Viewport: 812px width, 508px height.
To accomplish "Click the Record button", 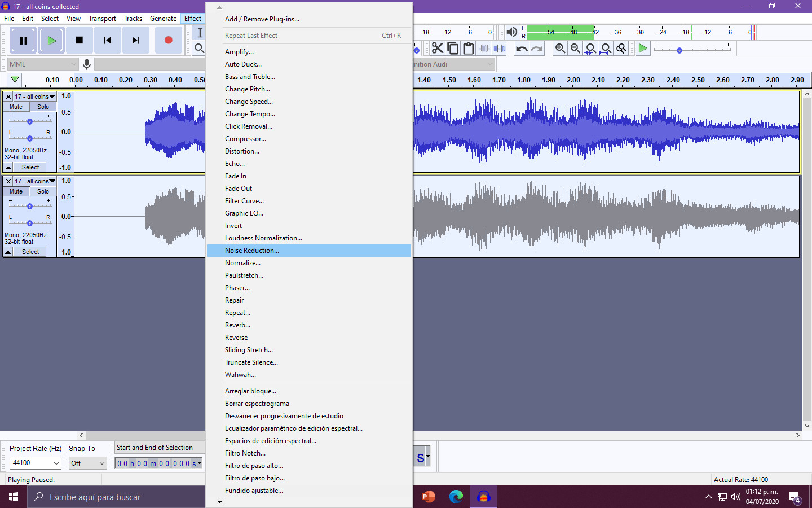I will pyautogui.click(x=168, y=40).
